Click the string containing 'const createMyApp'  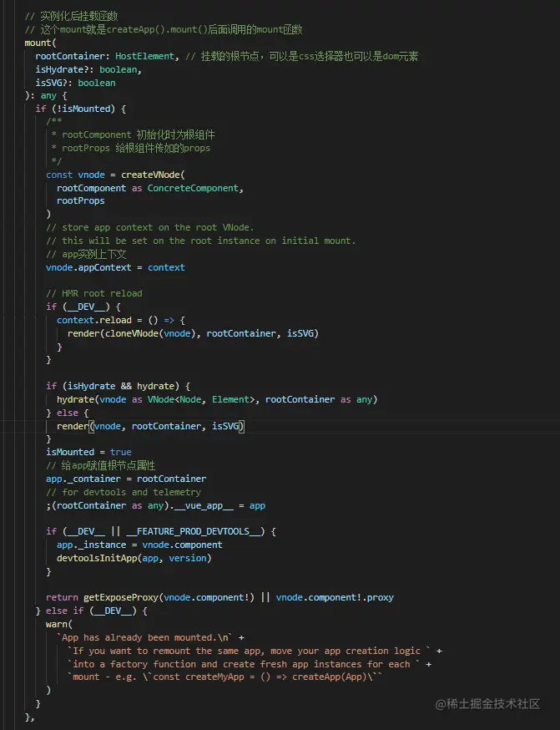[x=225, y=677]
